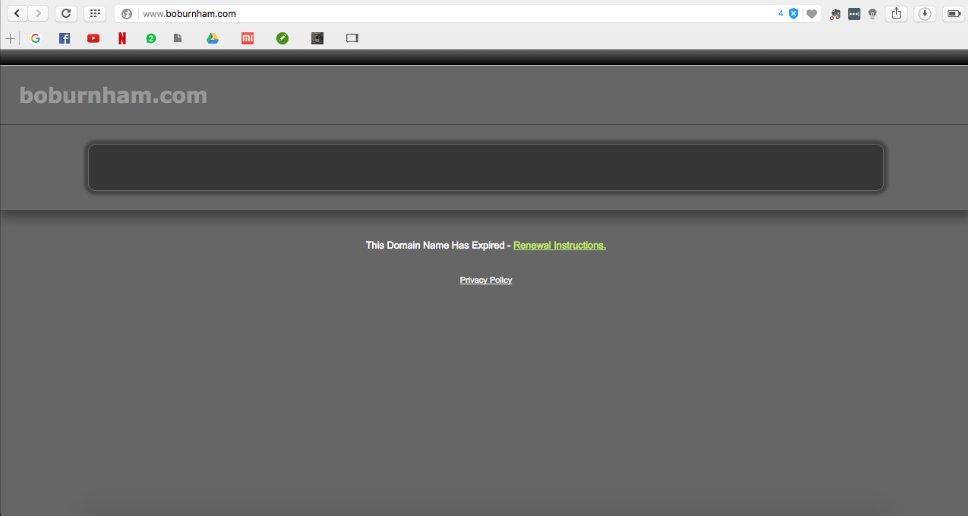Go forward using the browser arrow
This screenshot has height=516, width=968.
coord(38,14)
